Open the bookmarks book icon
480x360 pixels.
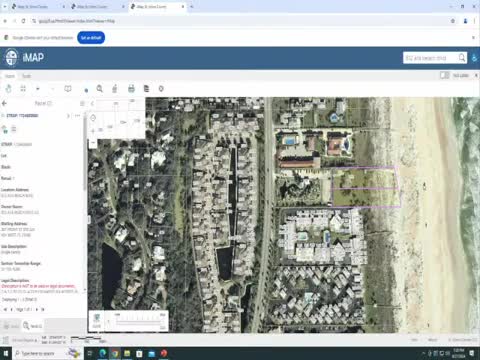(x=68, y=89)
